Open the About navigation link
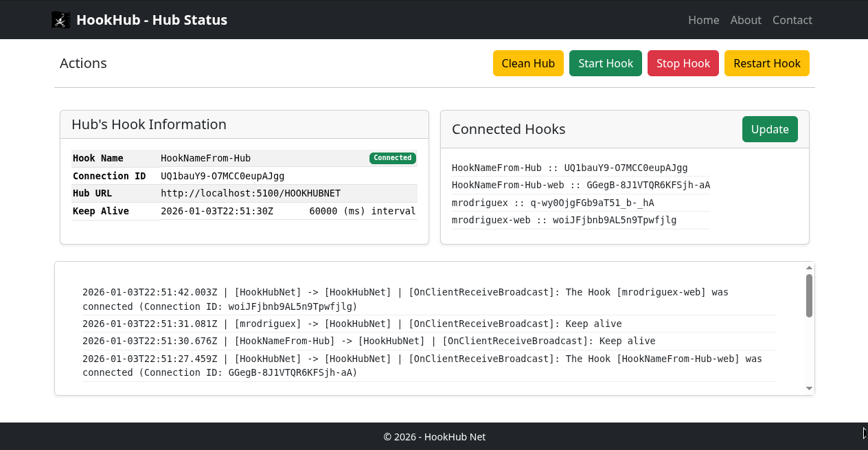Screen dimensions: 868x450 tap(746, 20)
